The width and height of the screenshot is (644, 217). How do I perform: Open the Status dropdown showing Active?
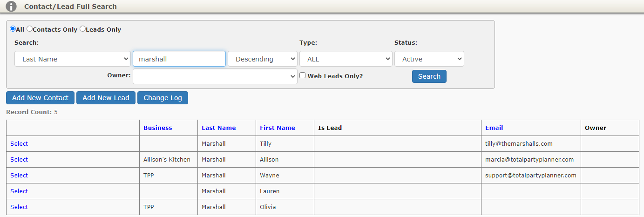[x=429, y=59]
